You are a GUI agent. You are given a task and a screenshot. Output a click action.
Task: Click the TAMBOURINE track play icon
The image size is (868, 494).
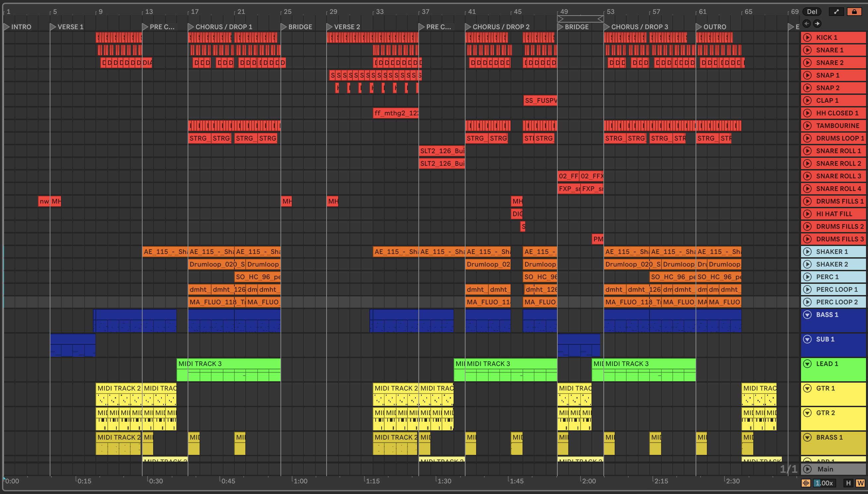coord(807,126)
